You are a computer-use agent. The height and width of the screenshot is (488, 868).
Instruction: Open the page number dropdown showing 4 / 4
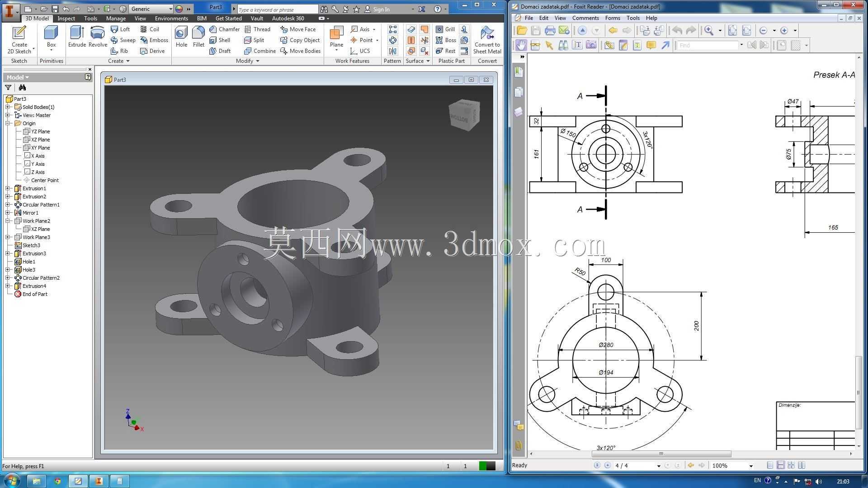658,466
